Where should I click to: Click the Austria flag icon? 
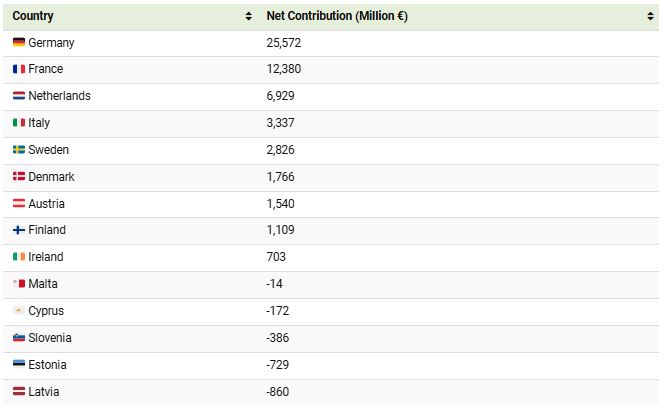[19, 204]
